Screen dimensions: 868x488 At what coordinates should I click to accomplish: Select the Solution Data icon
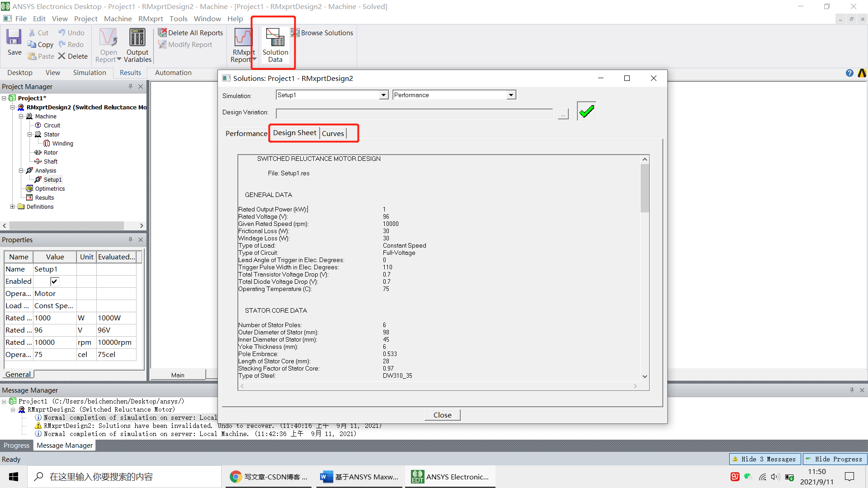(275, 44)
